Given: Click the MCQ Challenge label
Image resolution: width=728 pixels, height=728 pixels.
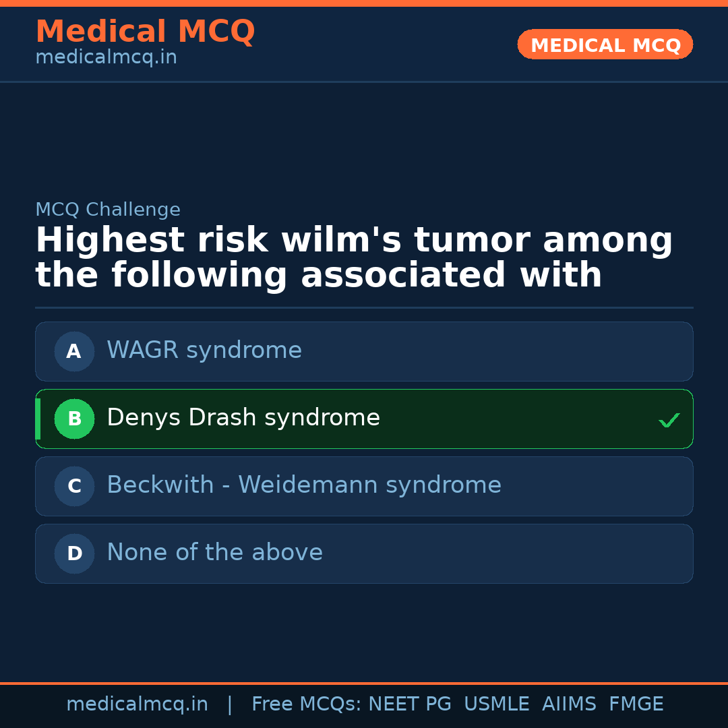Looking at the screenshot, I should coord(108,210).
